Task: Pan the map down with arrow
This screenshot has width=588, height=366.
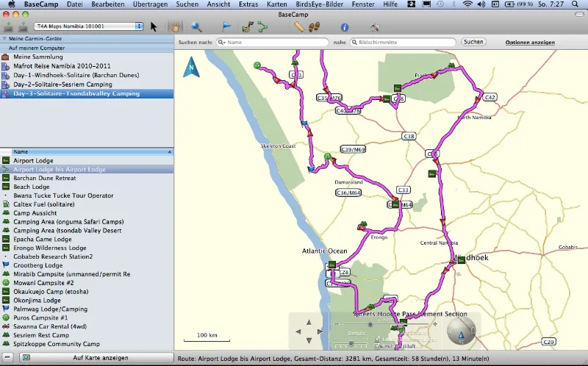Action: [309, 340]
